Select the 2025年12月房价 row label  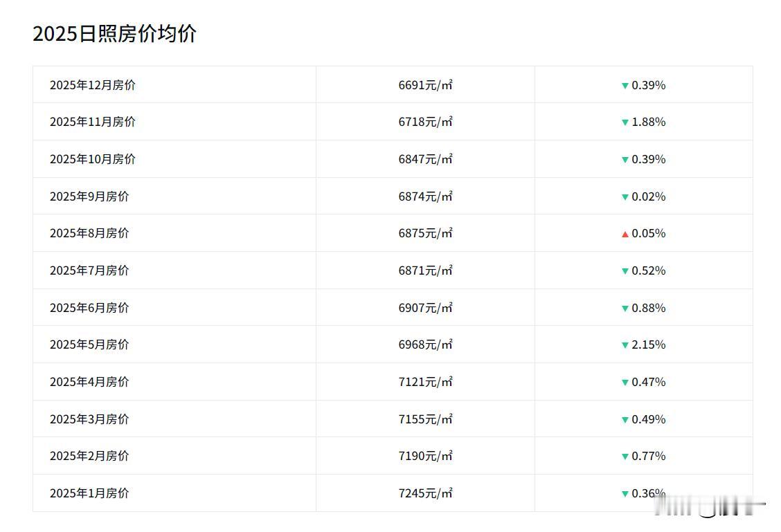(x=93, y=85)
